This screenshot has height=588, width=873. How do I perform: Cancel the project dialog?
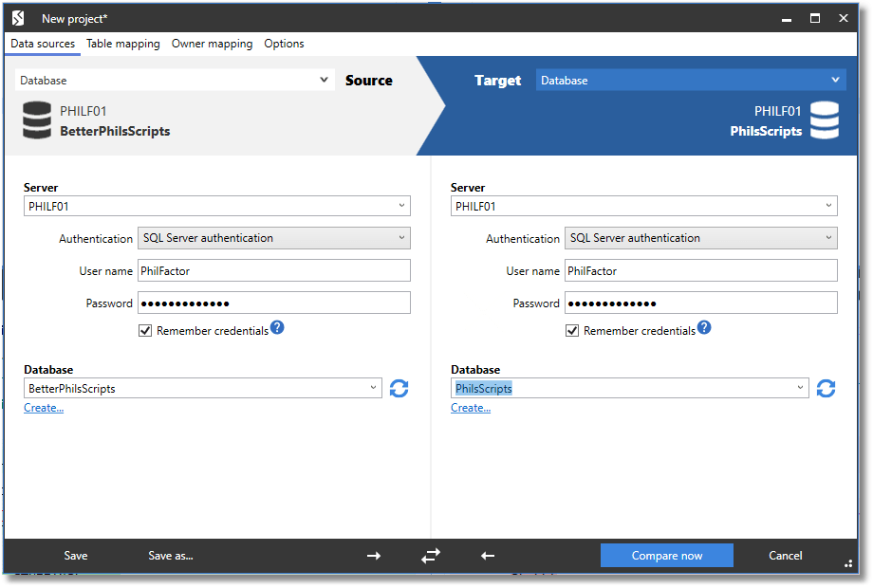click(785, 555)
